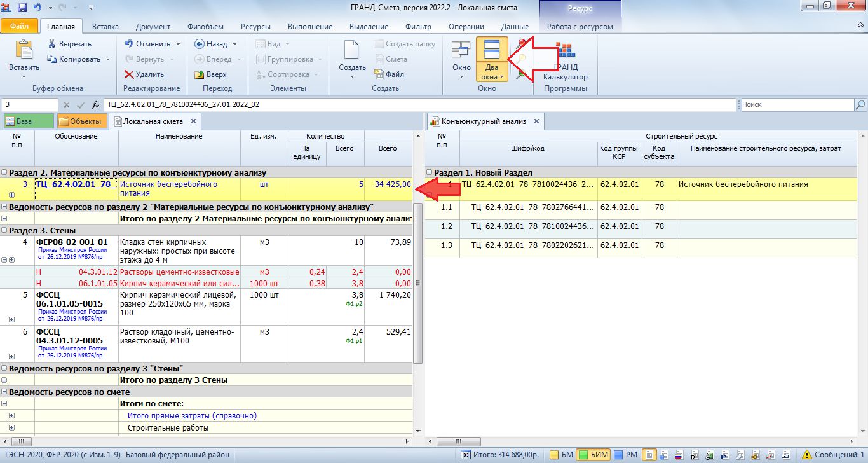Open the Назад history dropdown arrow
The width and height of the screenshot is (868, 463).
pyautogui.click(x=234, y=44)
